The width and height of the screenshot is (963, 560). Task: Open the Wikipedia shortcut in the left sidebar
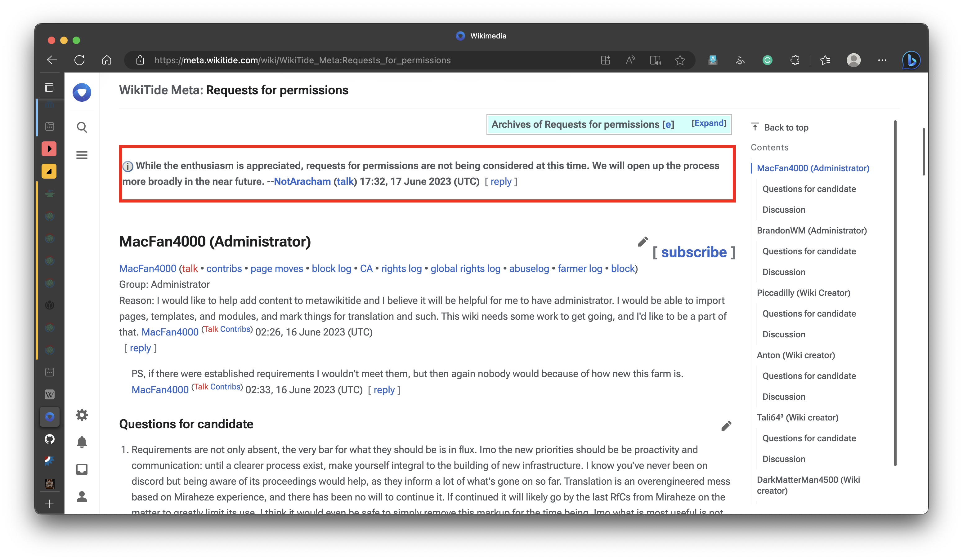coord(50,394)
